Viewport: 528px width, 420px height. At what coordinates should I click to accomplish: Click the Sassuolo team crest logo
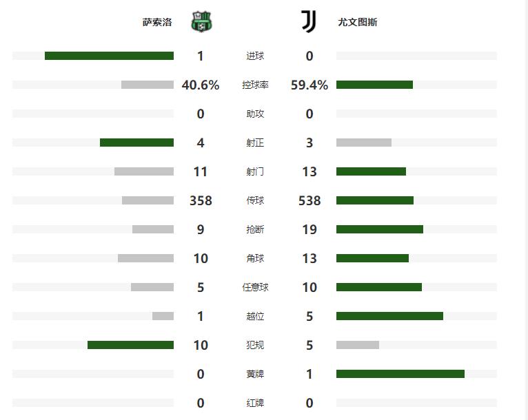pos(201,22)
